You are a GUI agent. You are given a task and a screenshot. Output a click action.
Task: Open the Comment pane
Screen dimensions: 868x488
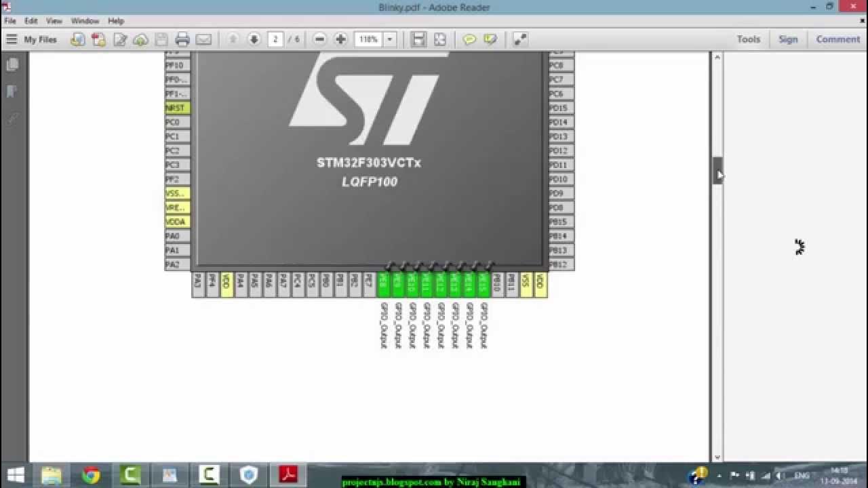click(838, 39)
